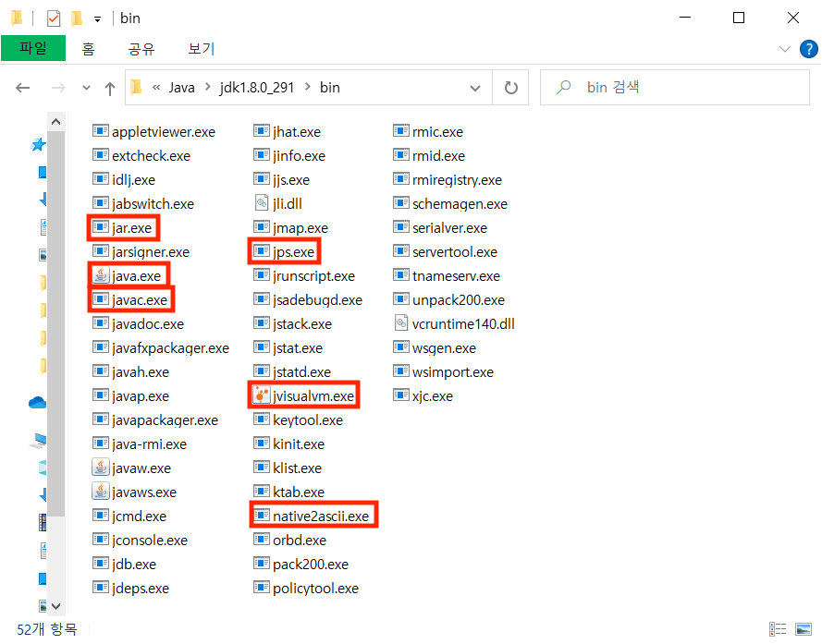The image size is (822, 644).
Task: Select wsimport.exe file
Action: pyautogui.click(x=443, y=372)
